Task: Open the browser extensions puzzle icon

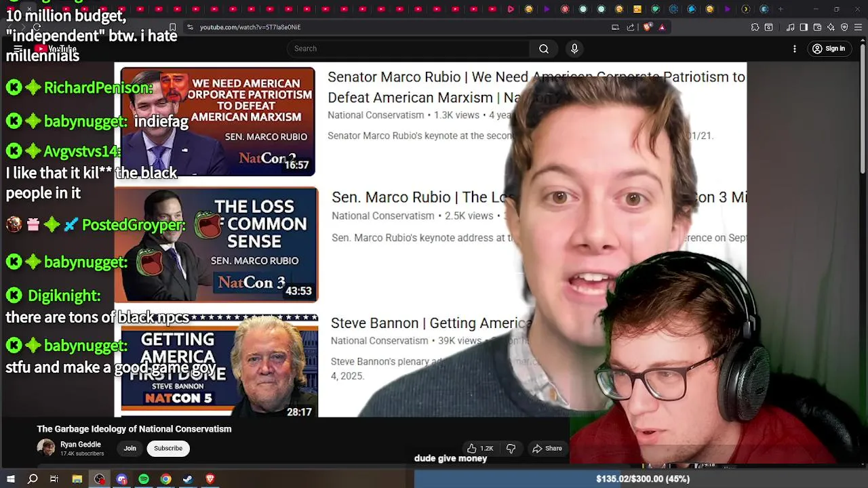Action: [755, 27]
